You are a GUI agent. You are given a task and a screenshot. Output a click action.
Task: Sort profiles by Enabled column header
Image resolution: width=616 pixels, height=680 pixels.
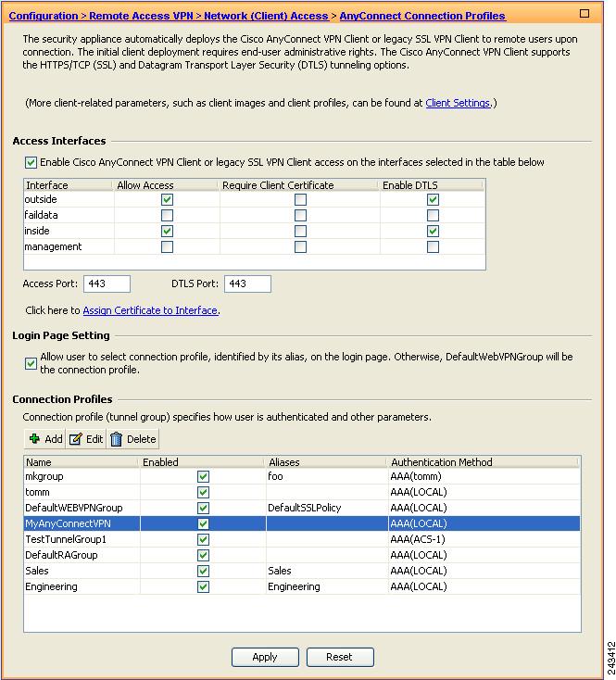203,462
